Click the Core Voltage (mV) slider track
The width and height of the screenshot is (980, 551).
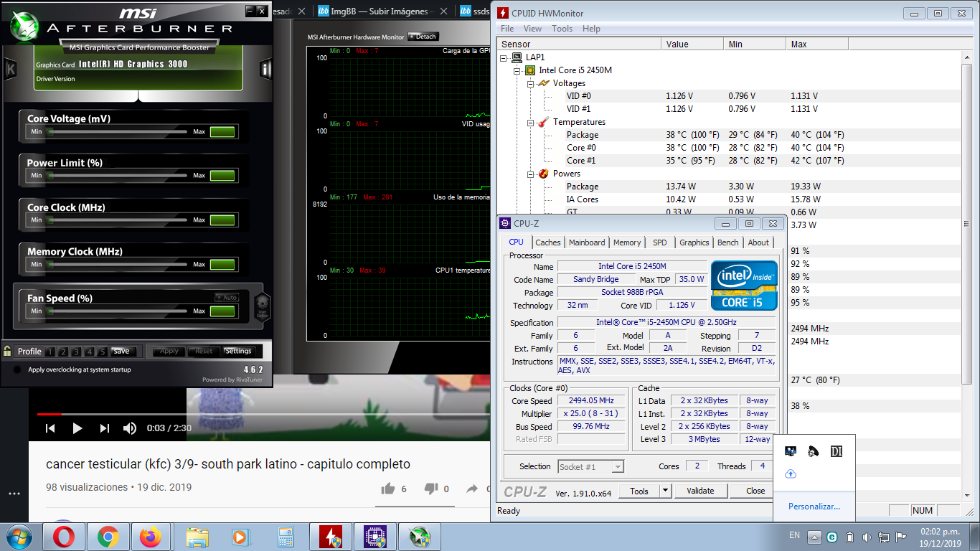(118, 132)
